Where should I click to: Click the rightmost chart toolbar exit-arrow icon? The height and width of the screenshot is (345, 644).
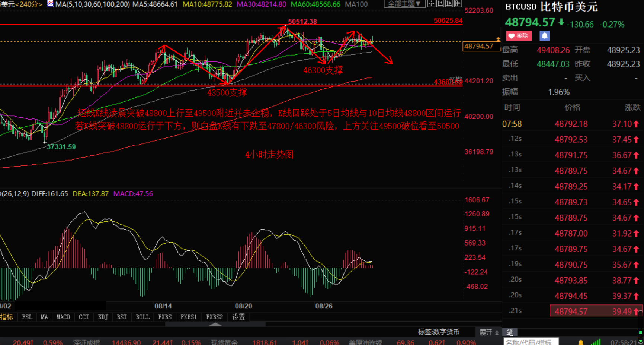coord(458,4)
